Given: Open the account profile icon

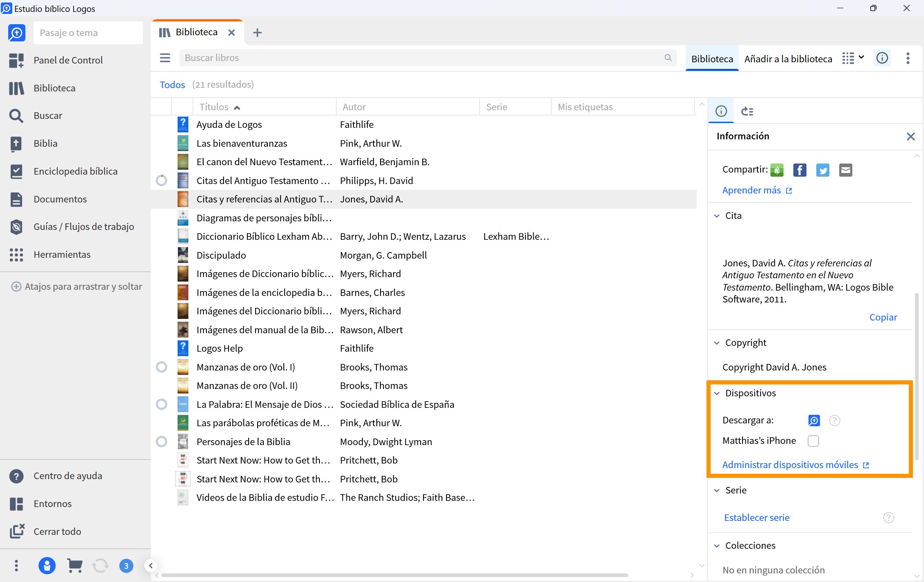Looking at the screenshot, I should 47,566.
